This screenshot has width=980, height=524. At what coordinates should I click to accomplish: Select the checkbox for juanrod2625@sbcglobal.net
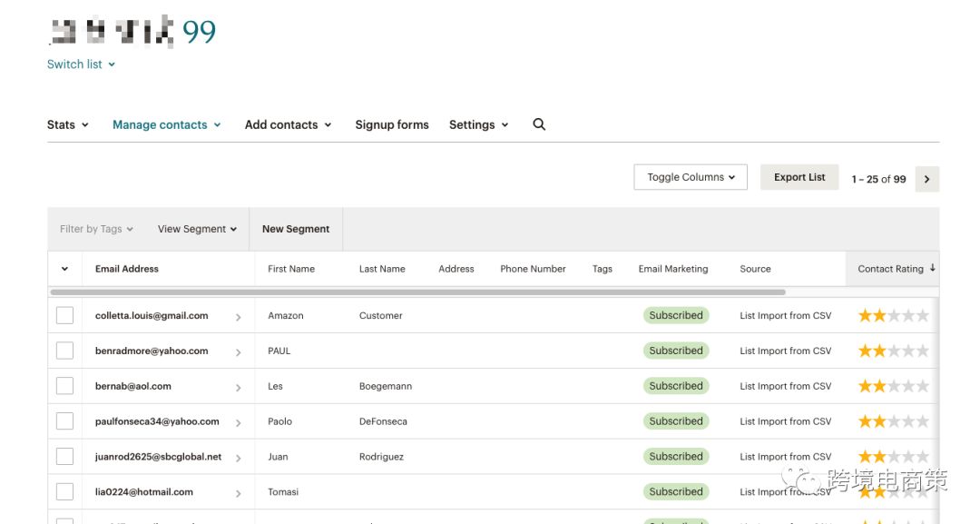tap(65, 457)
